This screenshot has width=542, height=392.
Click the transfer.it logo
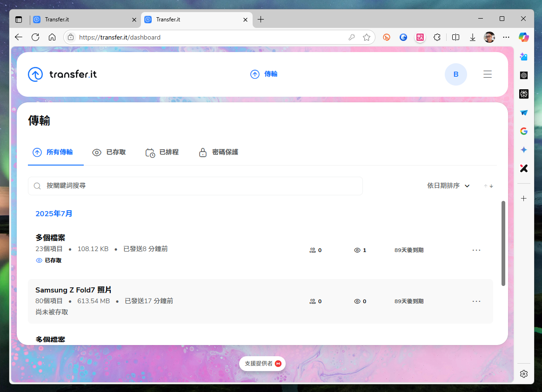click(x=62, y=74)
